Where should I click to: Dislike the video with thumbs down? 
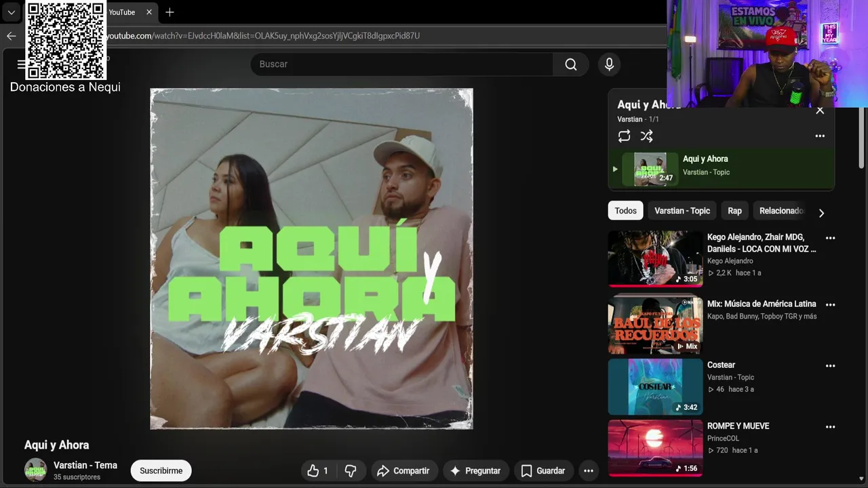[351, 470]
